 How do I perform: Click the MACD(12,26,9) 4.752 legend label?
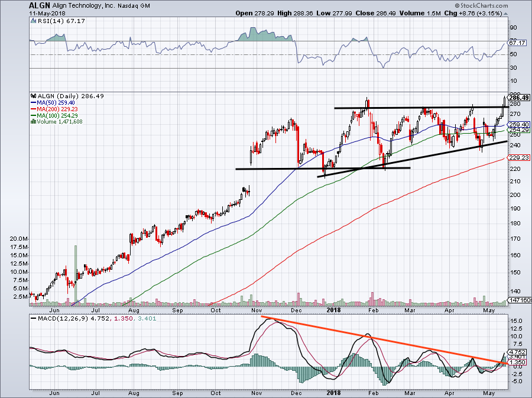74,319
